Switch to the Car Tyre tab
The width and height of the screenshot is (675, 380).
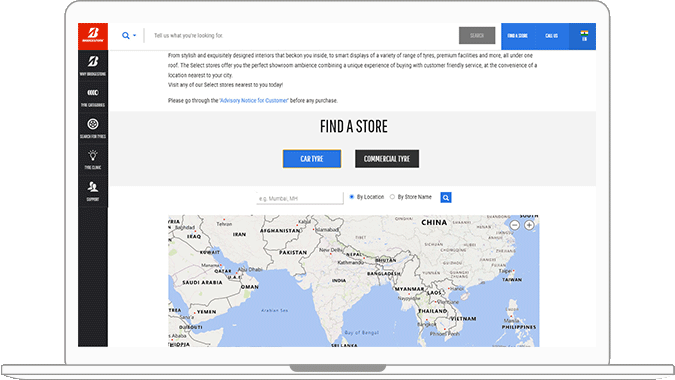point(312,159)
